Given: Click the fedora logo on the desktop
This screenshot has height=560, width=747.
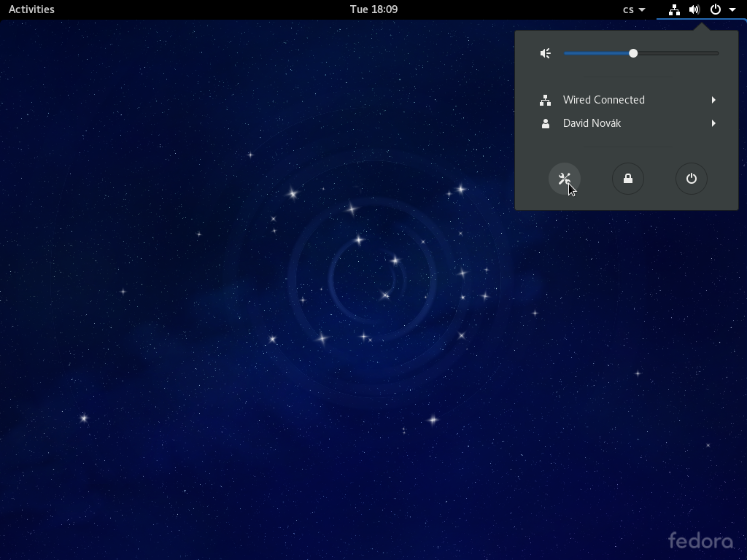Looking at the screenshot, I should click(x=700, y=540).
